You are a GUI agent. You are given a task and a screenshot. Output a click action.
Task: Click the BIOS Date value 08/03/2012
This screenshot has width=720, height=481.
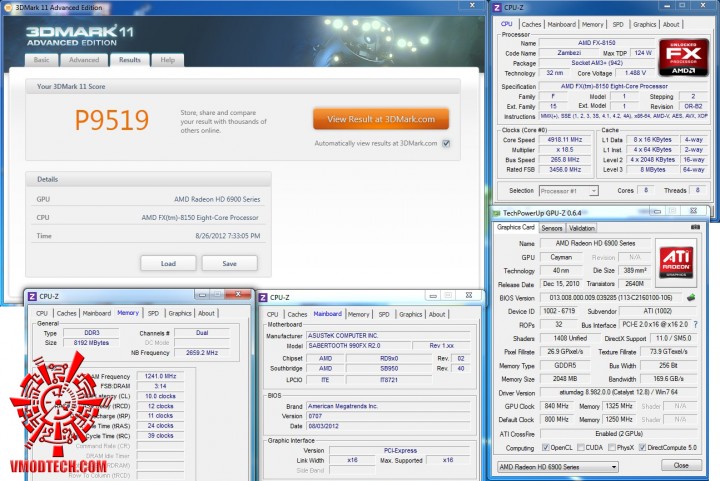point(388,426)
